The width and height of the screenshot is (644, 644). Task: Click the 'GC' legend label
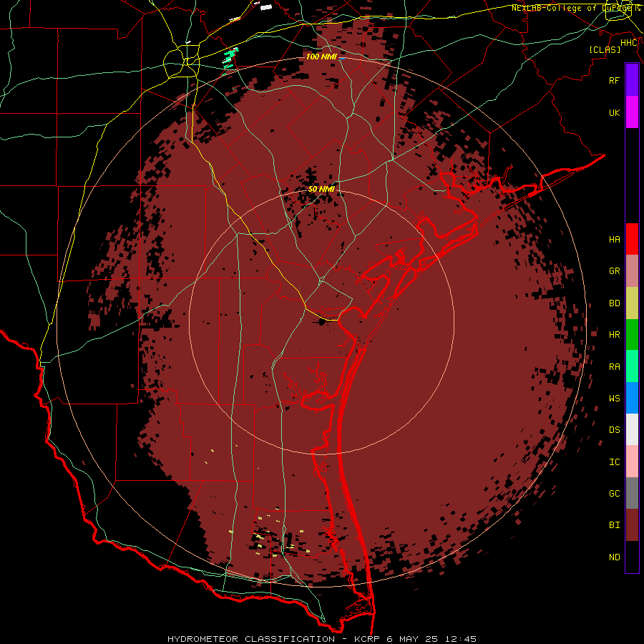(615, 494)
